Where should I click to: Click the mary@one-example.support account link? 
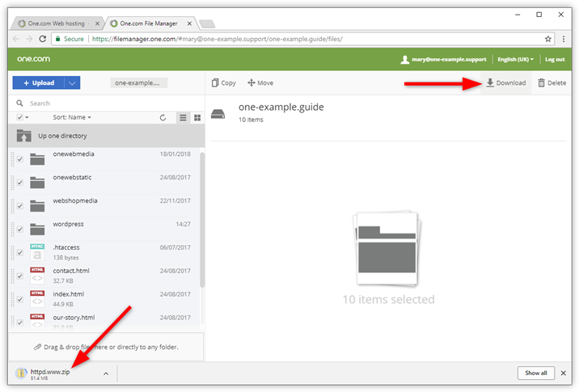tap(444, 60)
